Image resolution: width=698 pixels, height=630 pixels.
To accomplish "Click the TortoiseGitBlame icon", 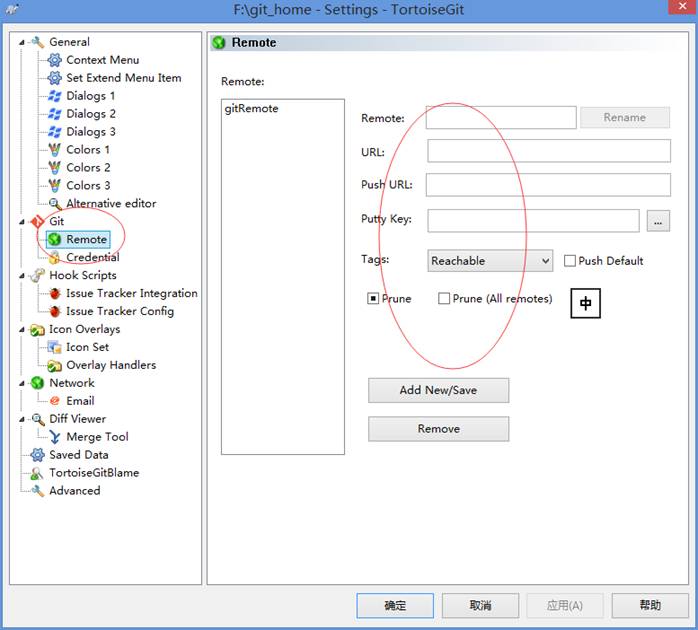I will [x=37, y=472].
